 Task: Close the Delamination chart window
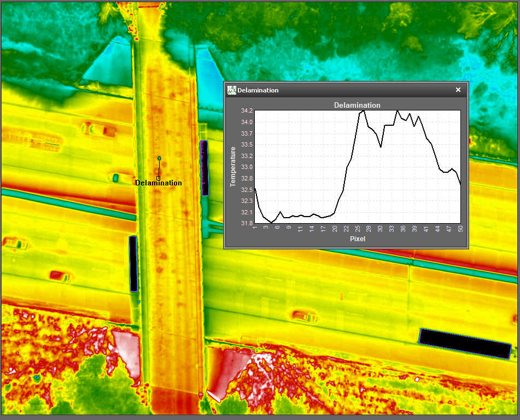pos(458,90)
